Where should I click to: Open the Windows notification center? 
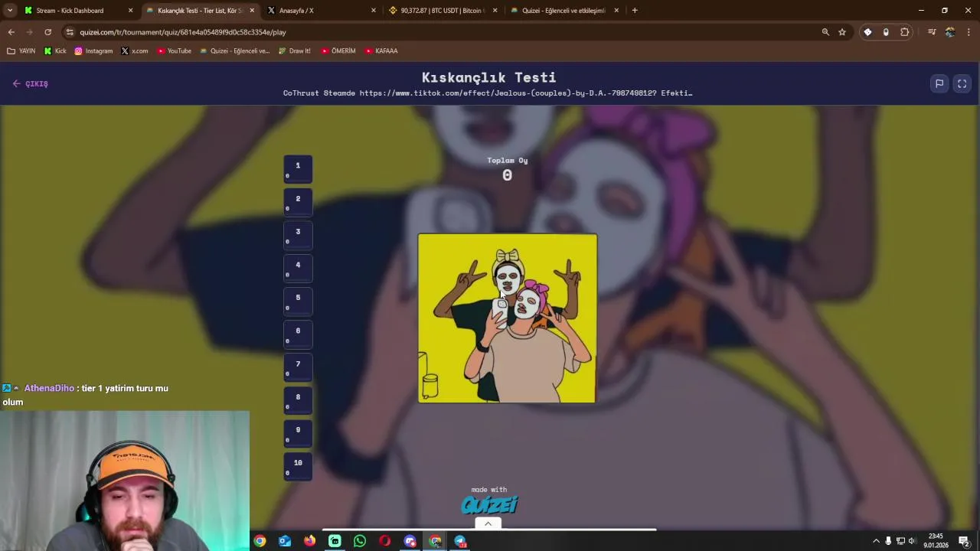pos(965,541)
